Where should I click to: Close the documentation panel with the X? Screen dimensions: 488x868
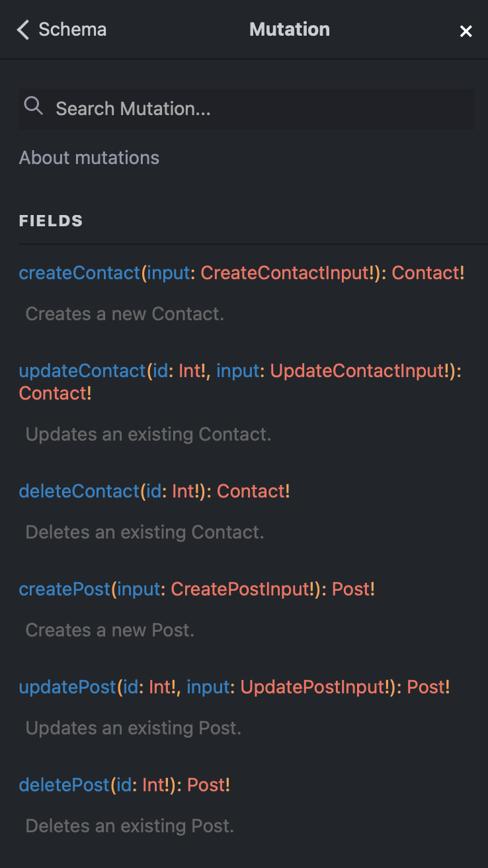click(466, 30)
